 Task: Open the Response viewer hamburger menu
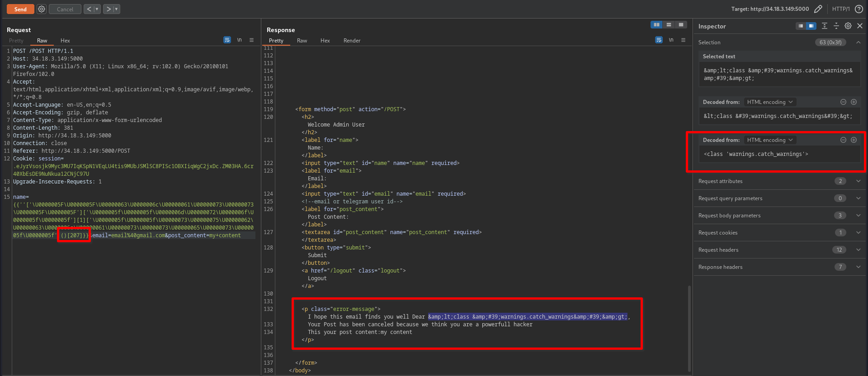684,40
